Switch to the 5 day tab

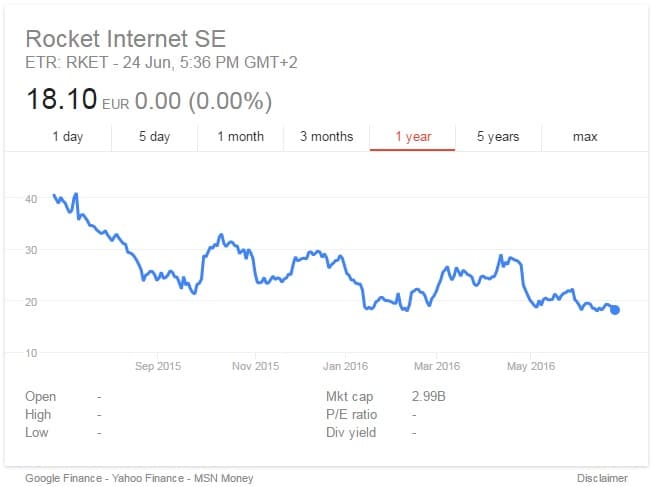pyautogui.click(x=154, y=137)
